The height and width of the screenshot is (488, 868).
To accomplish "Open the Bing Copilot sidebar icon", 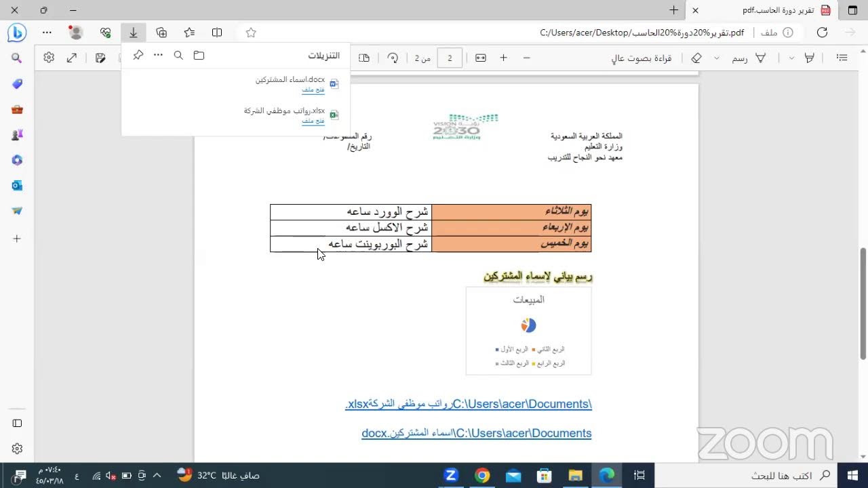I will tap(17, 32).
